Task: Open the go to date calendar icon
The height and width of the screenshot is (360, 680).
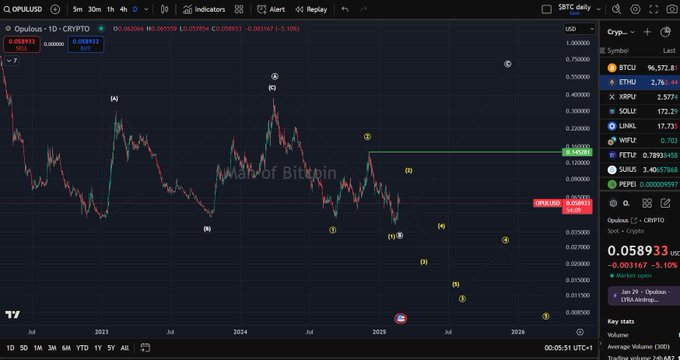Action: (145, 348)
